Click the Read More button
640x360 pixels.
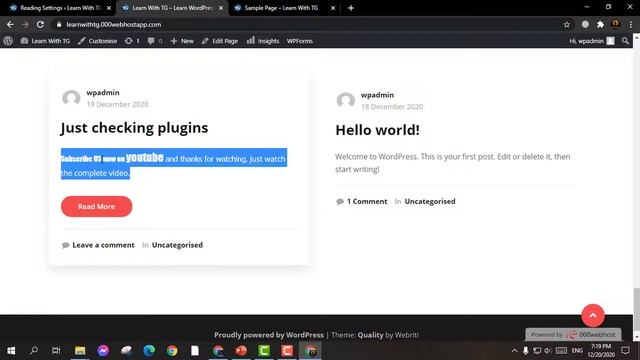(x=96, y=207)
